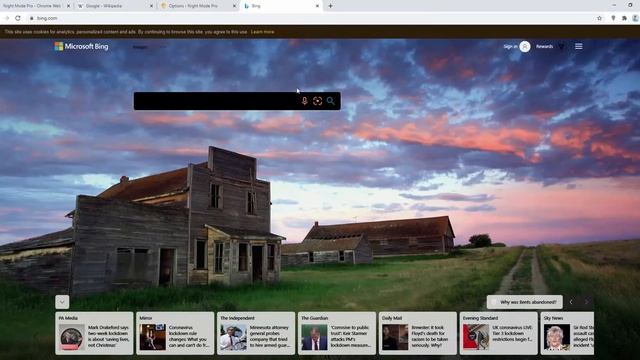This screenshot has width=640, height=360.
Task: Go to previous background image arrow
Action: 571,302
